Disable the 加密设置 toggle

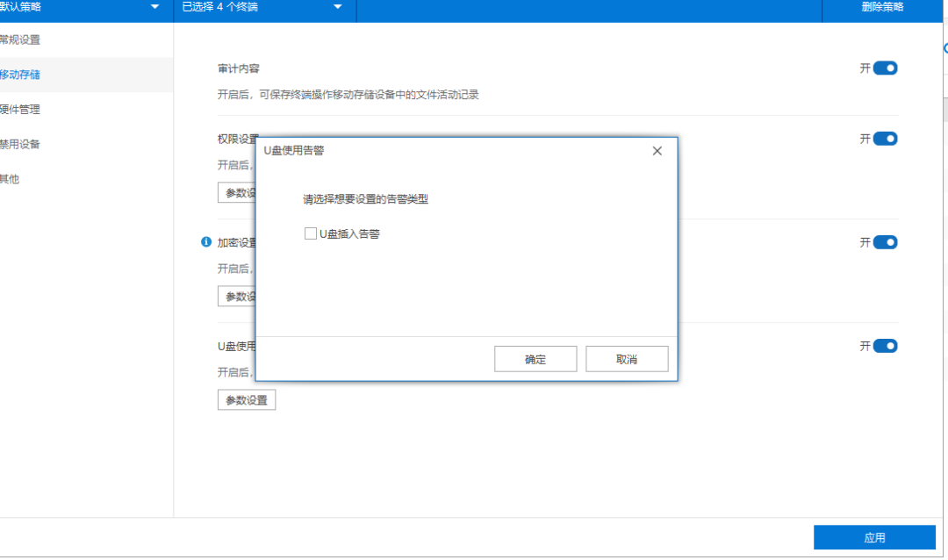[x=886, y=242]
